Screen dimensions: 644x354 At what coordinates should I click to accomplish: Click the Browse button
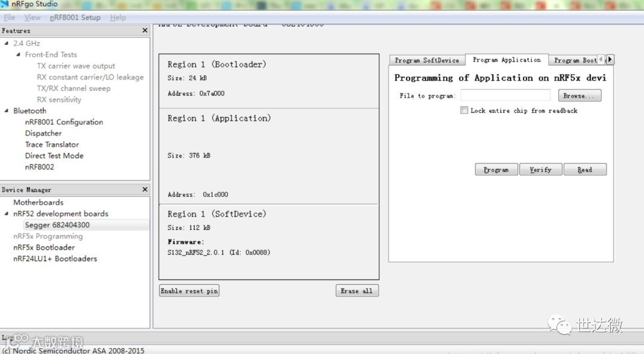coord(580,96)
